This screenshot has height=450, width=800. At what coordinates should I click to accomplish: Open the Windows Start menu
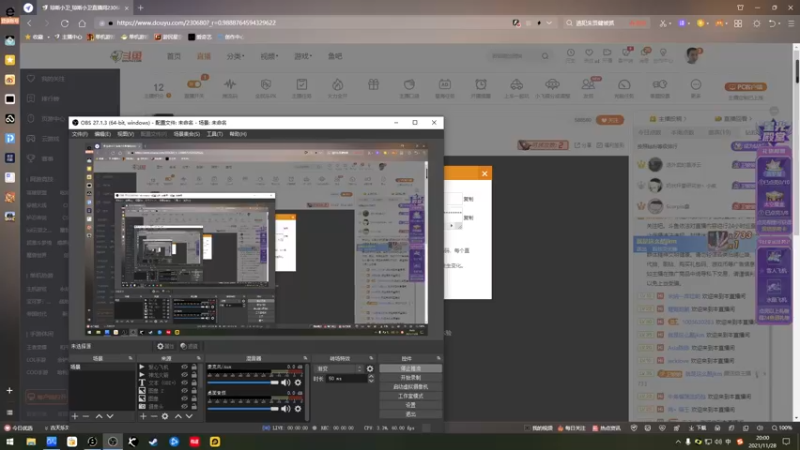coord(10,442)
